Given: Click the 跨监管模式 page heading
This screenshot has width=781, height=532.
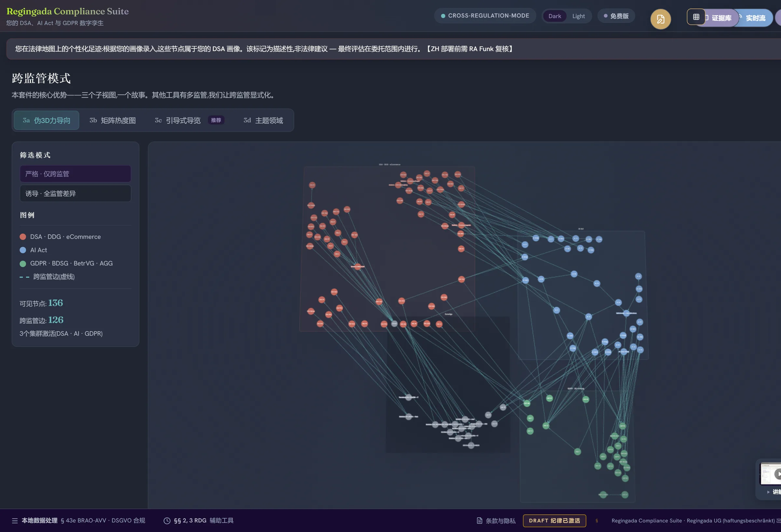Looking at the screenshot, I should pyautogui.click(x=41, y=78).
